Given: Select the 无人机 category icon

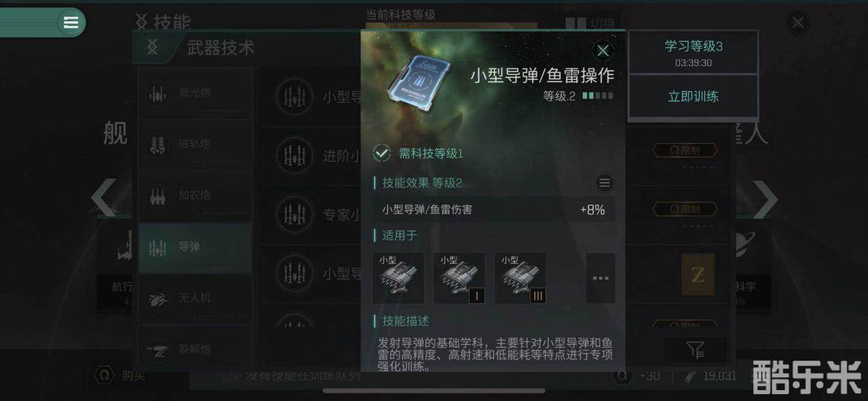Looking at the screenshot, I should click(x=158, y=298).
